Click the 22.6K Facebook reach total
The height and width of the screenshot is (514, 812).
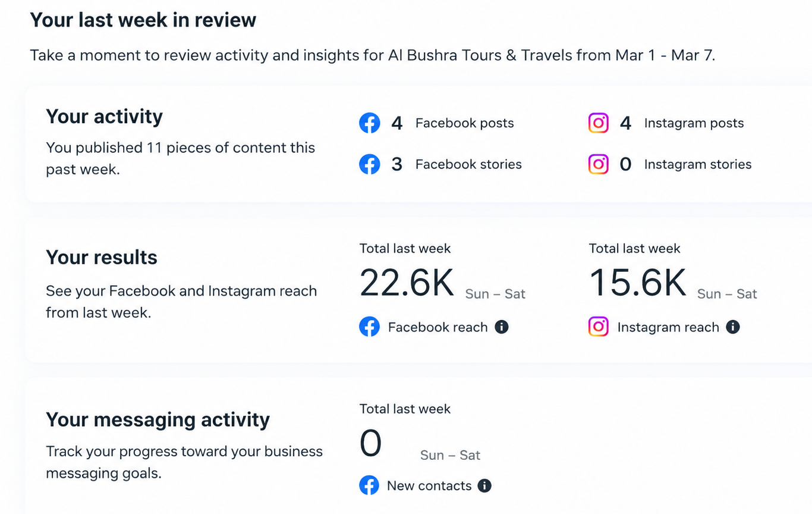pos(407,283)
